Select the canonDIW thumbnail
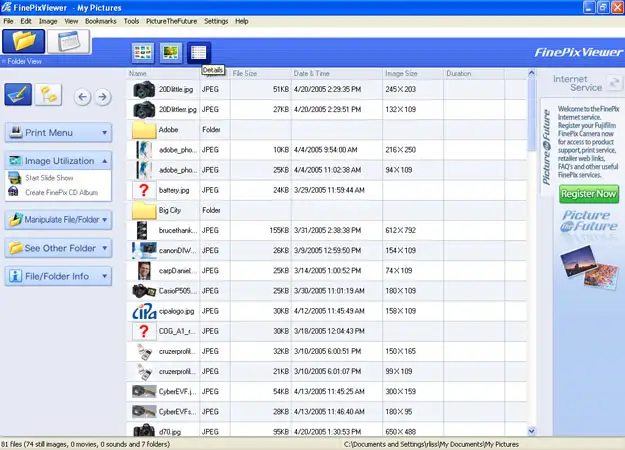The width and height of the screenshot is (625, 450). coord(144,251)
